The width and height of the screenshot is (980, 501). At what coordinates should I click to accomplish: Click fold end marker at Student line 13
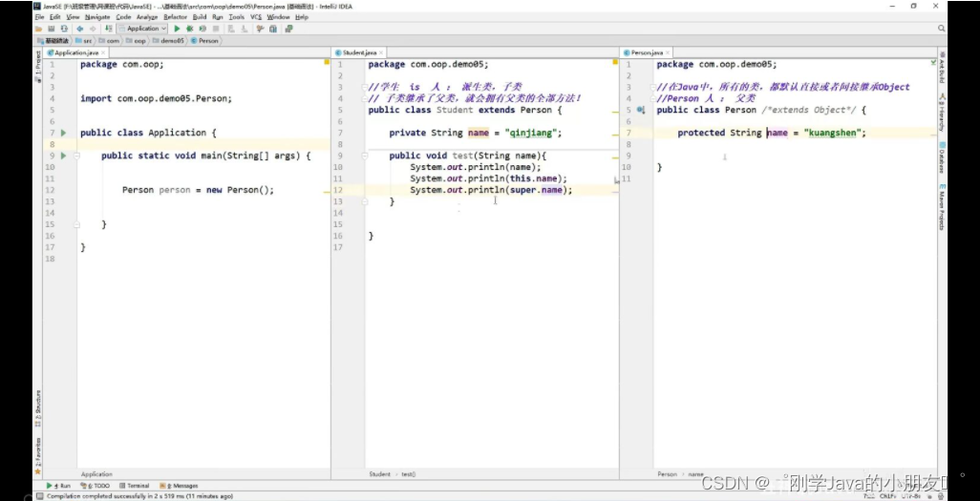365,201
